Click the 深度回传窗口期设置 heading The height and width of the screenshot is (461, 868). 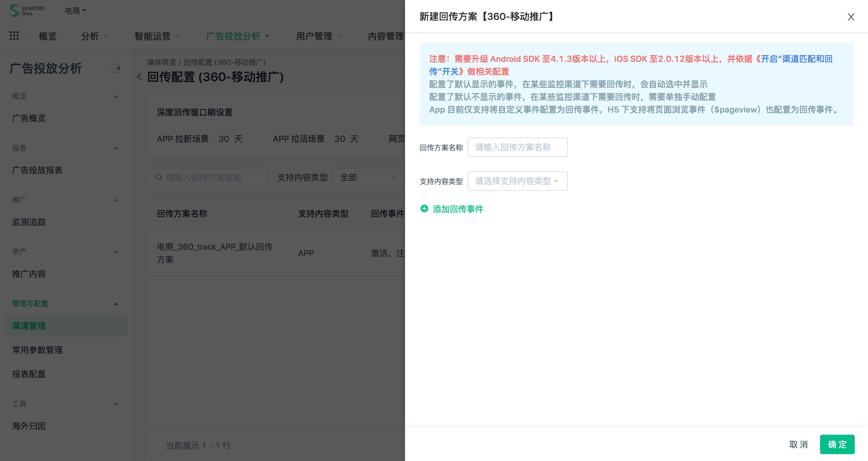pyautogui.click(x=195, y=112)
